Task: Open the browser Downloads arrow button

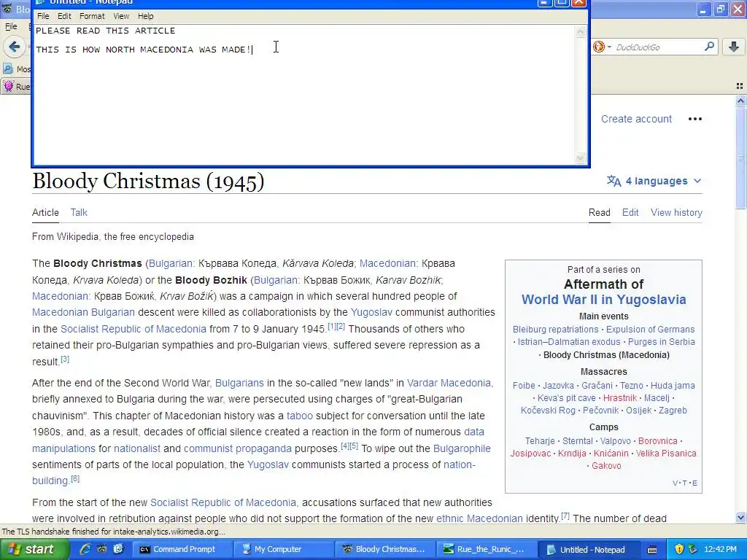Action: [734, 47]
